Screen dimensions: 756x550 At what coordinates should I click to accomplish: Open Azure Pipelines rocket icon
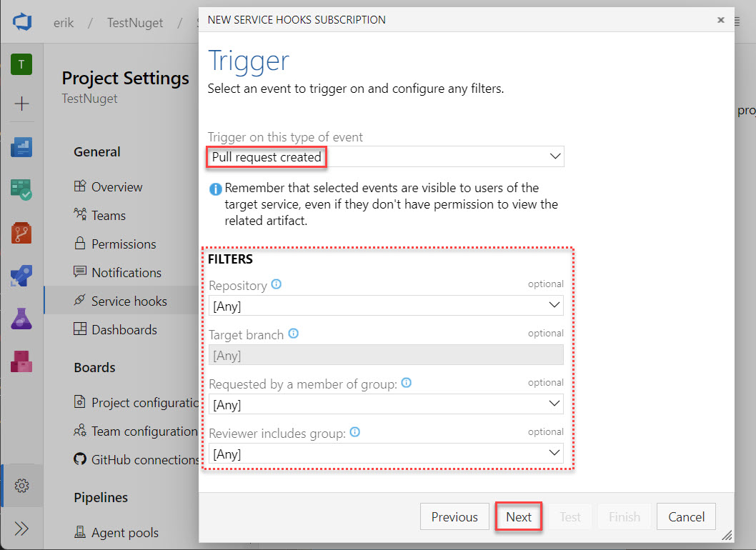pyautogui.click(x=21, y=276)
